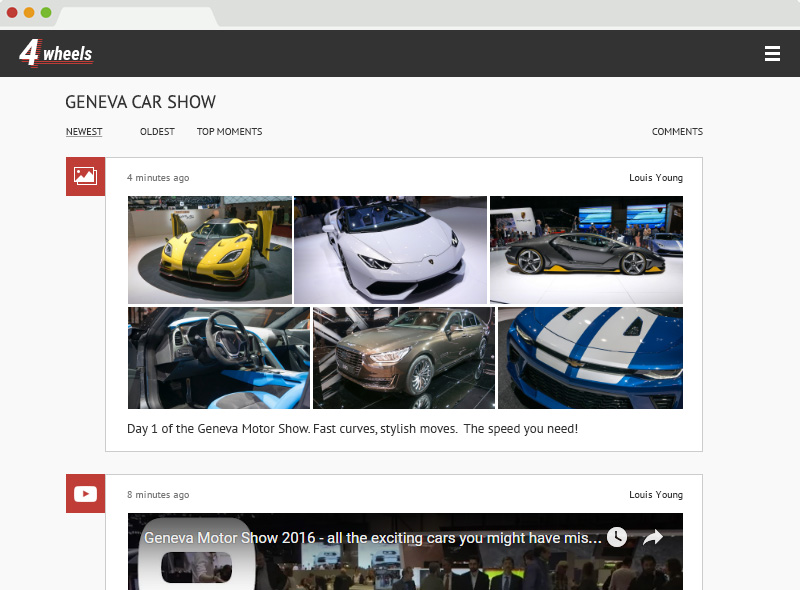The height and width of the screenshot is (590, 800).
Task: Click the '4 minutes ago' timestamp
Action: click(156, 177)
